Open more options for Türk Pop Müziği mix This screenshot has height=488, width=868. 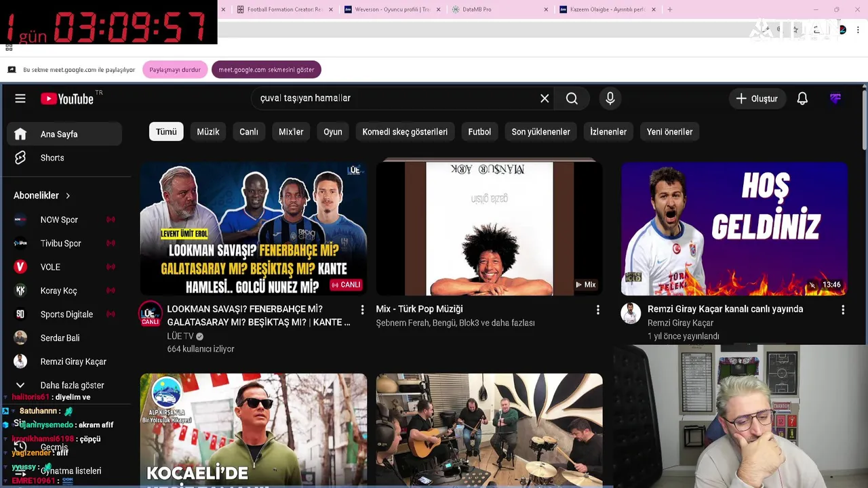(x=597, y=310)
